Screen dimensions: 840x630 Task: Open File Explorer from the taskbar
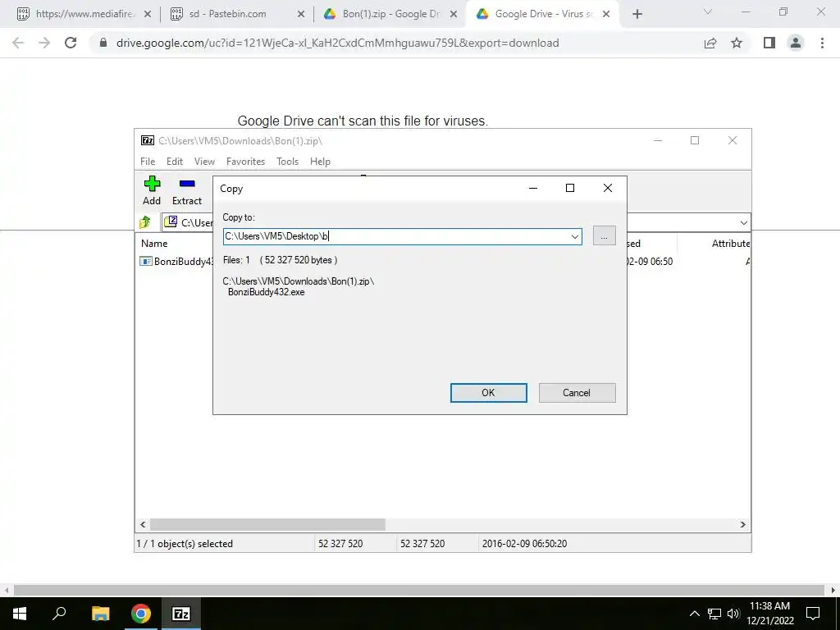point(100,614)
